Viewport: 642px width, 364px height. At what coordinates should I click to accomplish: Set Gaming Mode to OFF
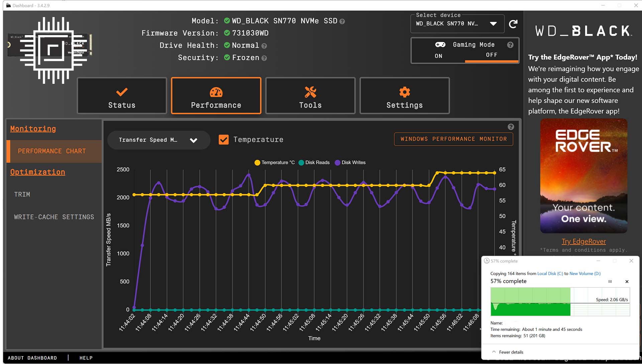click(x=492, y=55)
